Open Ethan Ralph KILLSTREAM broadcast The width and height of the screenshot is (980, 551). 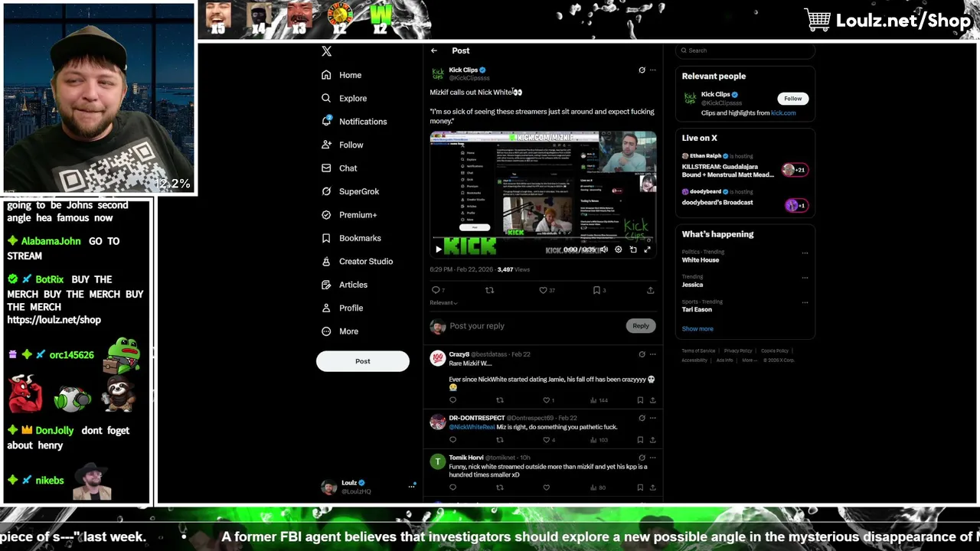pyautogui.click(x=744, y=165)
